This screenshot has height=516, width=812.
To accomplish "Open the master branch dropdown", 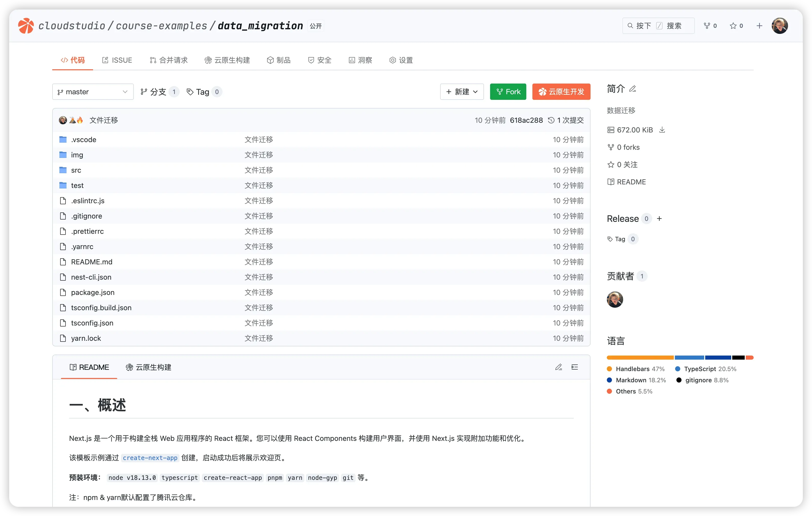I will [x=93, y=92].
